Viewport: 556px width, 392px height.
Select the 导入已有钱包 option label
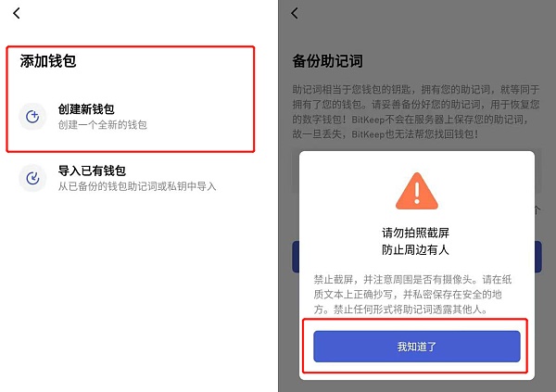click(x=92, y=171)
